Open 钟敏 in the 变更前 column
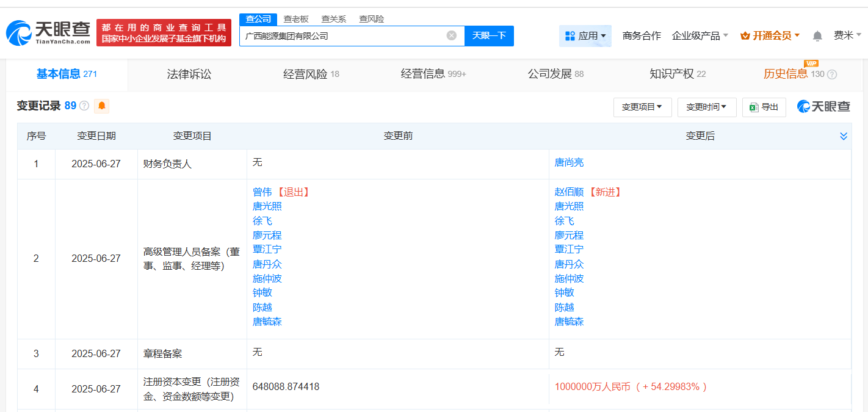The width and height of the screenshot is (868, 412). 262,292
